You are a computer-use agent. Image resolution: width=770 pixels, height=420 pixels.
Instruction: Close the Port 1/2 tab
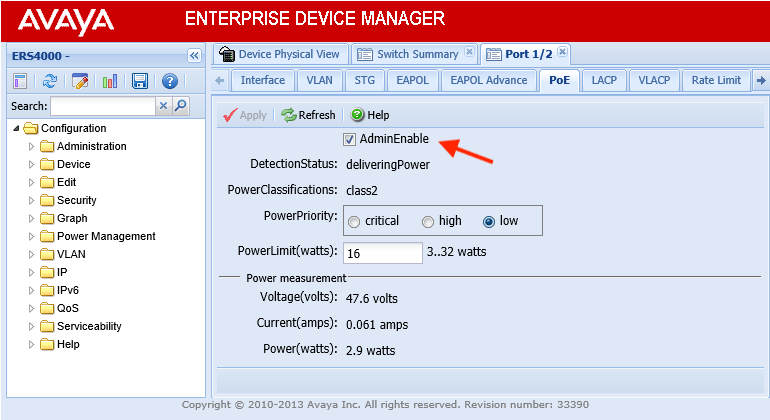tap(563, 51)
